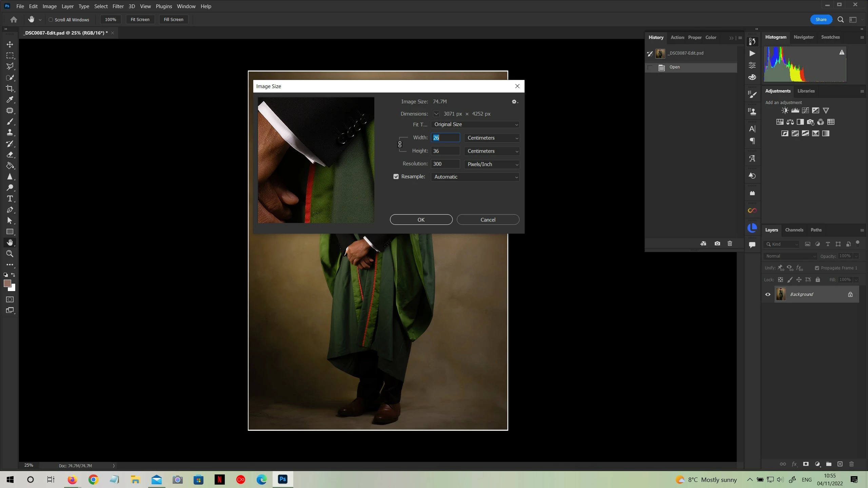Image resolution: width=868 pixels, height=488 pixels.
Task: Select the Eyedropper tool
Action: coord(10,100)
